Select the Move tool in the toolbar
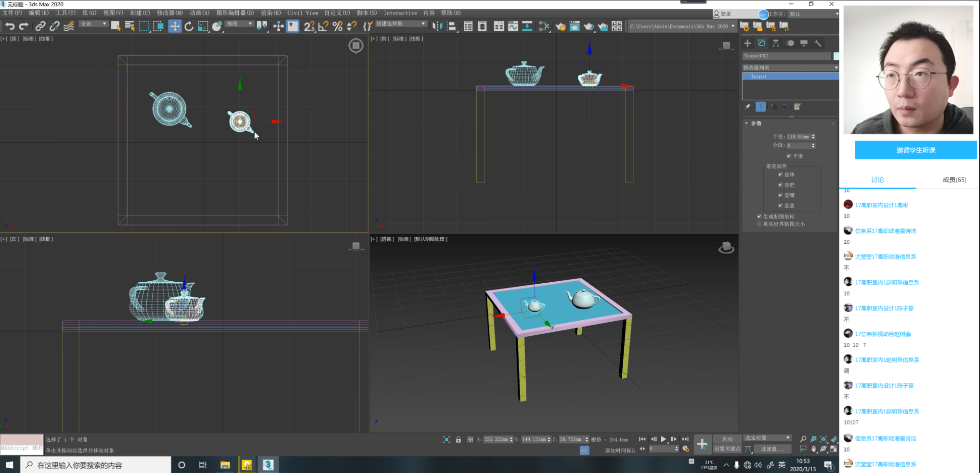 174,26
